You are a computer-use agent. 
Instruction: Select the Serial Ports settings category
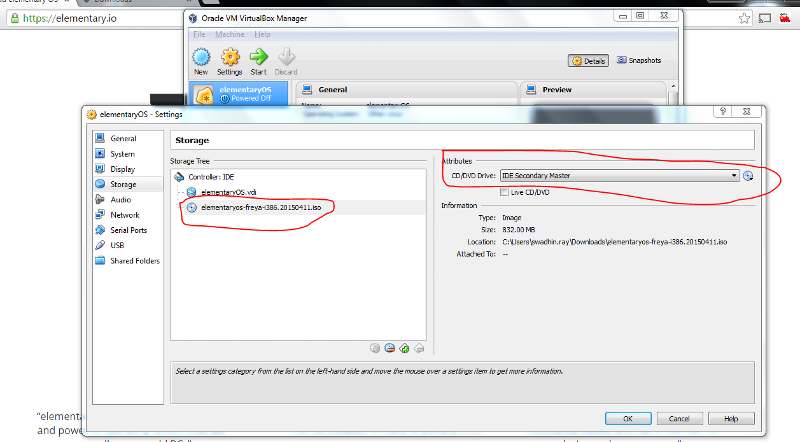[x=128, y=230]
